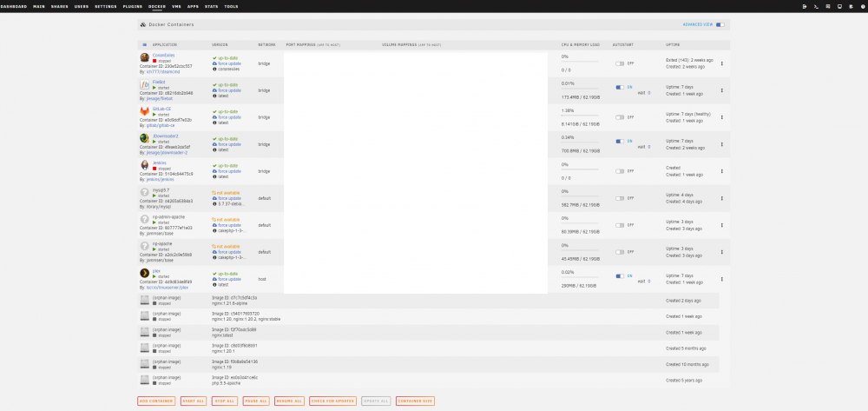Click force update link for plex

pos(229,279)
